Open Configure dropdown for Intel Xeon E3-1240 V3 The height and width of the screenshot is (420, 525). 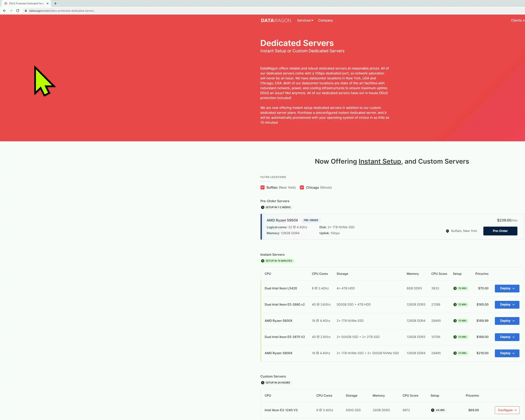point(507,410)
